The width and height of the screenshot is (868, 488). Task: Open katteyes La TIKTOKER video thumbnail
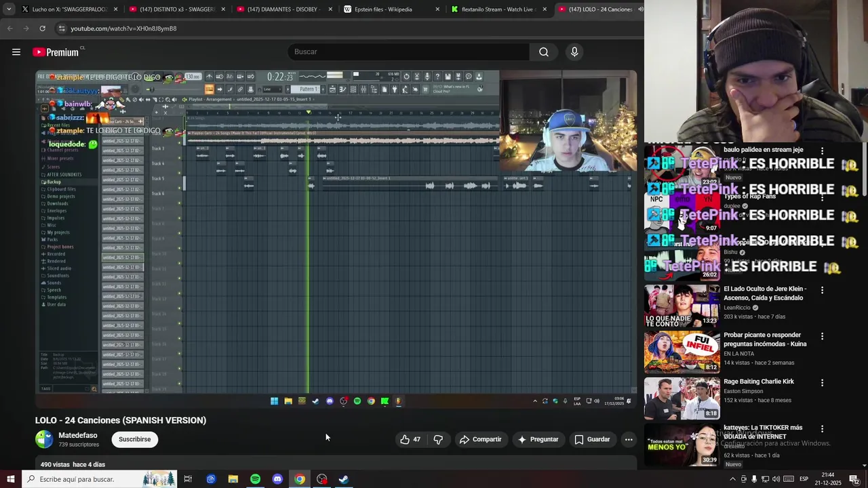(682, 444)
